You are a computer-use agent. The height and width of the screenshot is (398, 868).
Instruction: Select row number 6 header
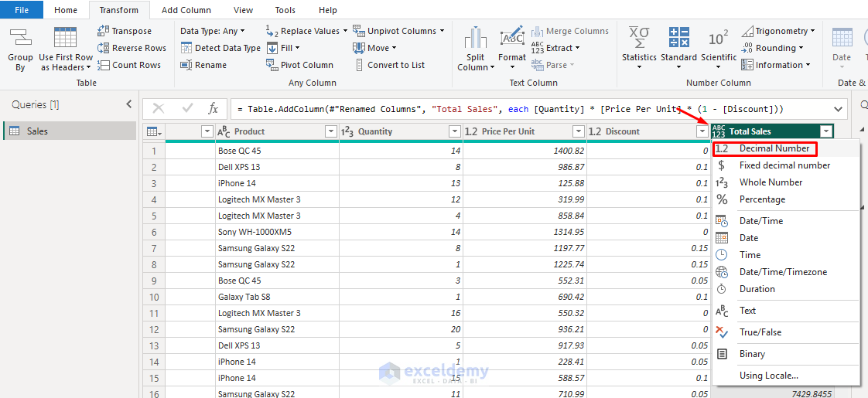[154, 232]
